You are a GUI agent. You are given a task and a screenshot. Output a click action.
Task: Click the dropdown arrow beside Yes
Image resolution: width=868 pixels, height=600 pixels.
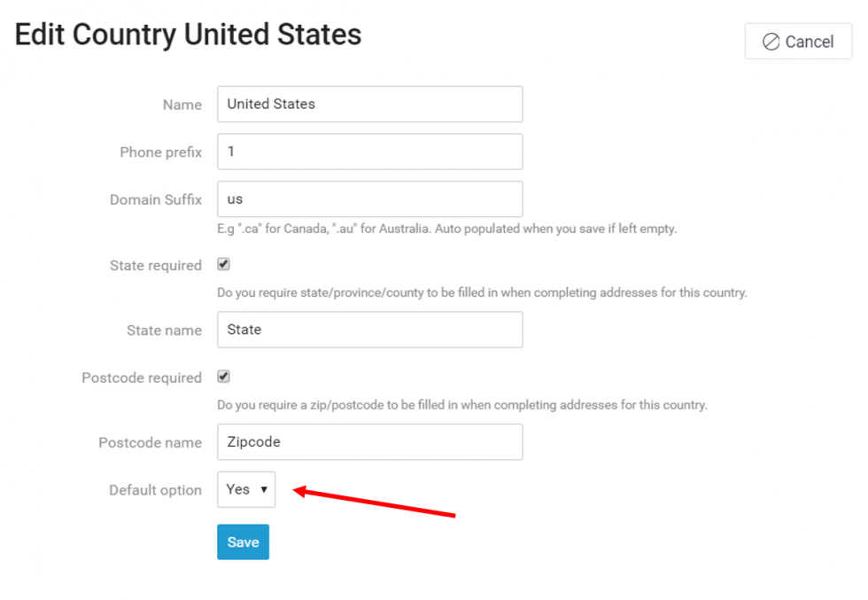[263, 489]
